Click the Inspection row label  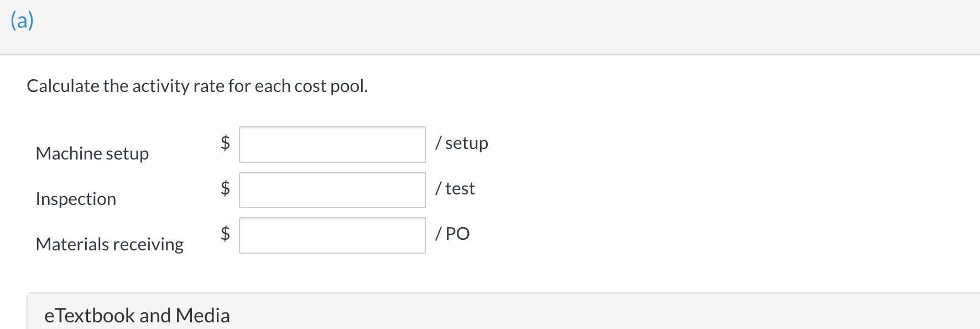click(76, 199)
